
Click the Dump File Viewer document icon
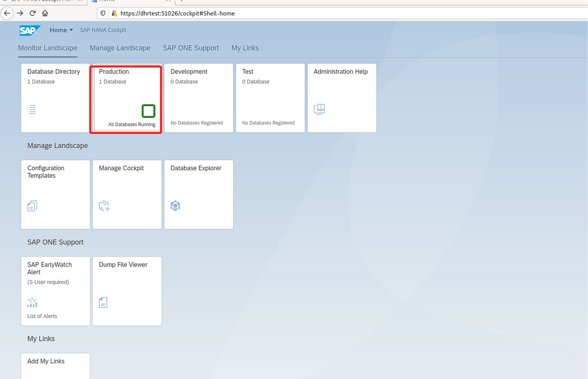point(103,302)
